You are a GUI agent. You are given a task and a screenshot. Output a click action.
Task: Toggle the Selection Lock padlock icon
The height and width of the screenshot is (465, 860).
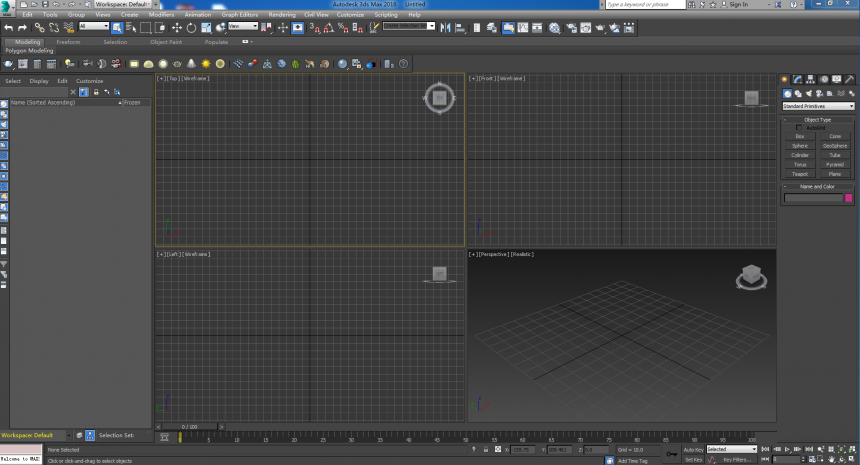click(x=485, y=450)
